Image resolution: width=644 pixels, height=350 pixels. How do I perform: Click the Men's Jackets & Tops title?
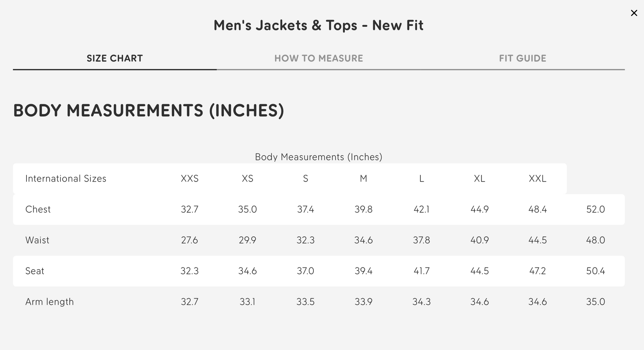click(x=318, y=25)
